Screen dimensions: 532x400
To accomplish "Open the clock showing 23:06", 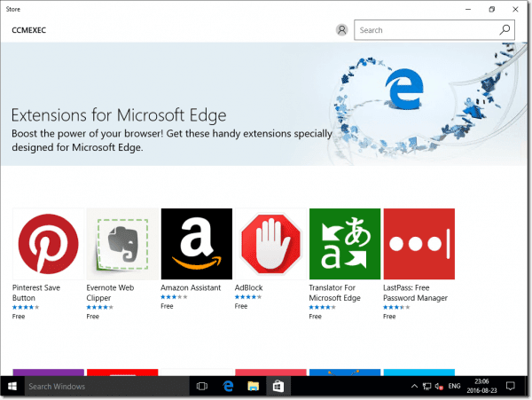I will click(481, 386).
